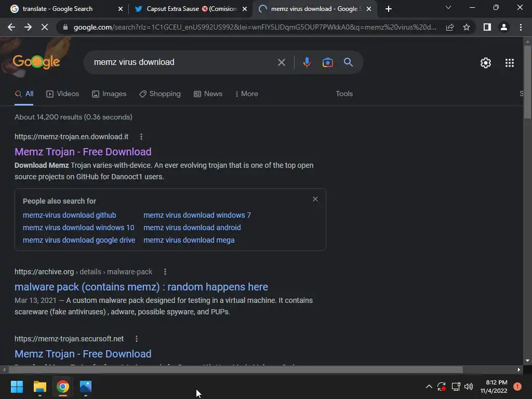Screen dimensions: 532x399
Task: Select the Videos results tab
Action: [63, 94]
